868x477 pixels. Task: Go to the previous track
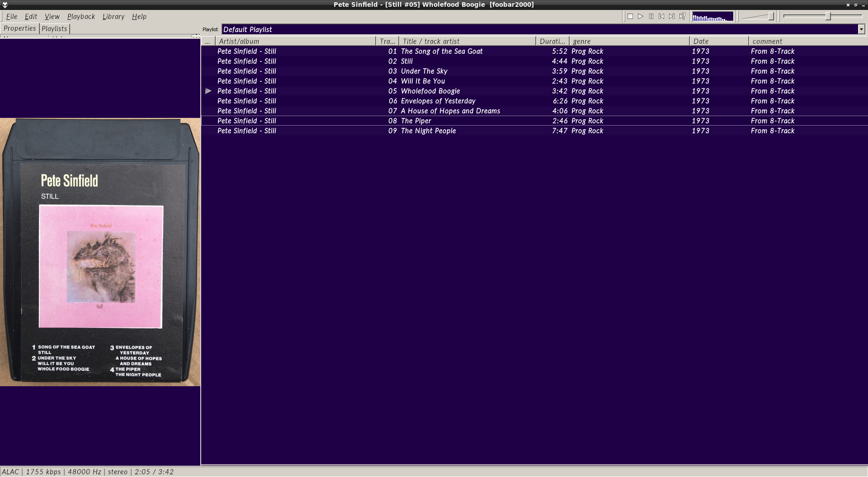click(661, 16)
